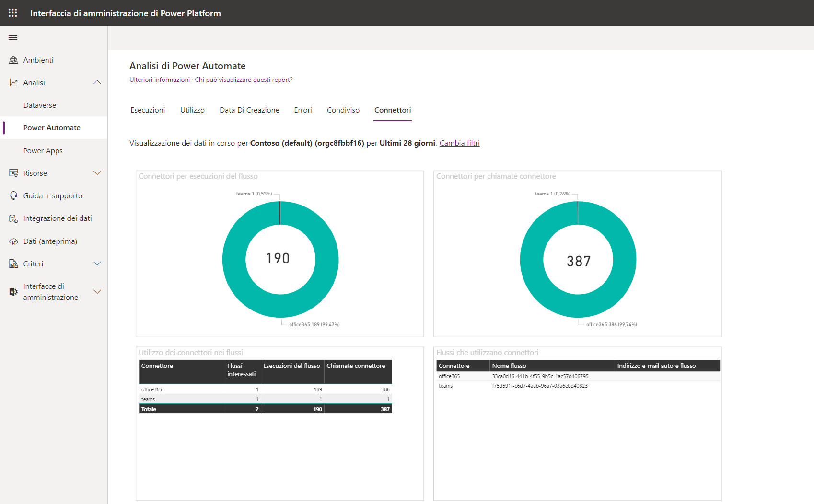Sort by Flussi interessati column header
This screenshot has height=504, width=814.
243,372
